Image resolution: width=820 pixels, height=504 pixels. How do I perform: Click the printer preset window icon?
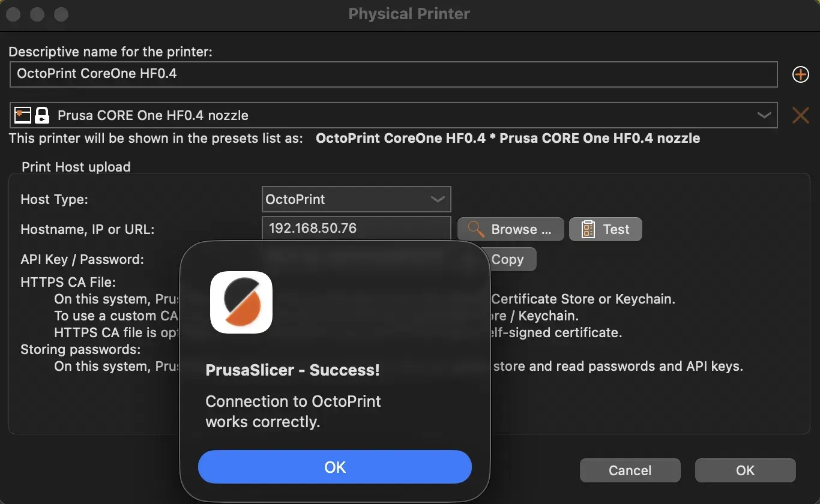coord(22,115)
